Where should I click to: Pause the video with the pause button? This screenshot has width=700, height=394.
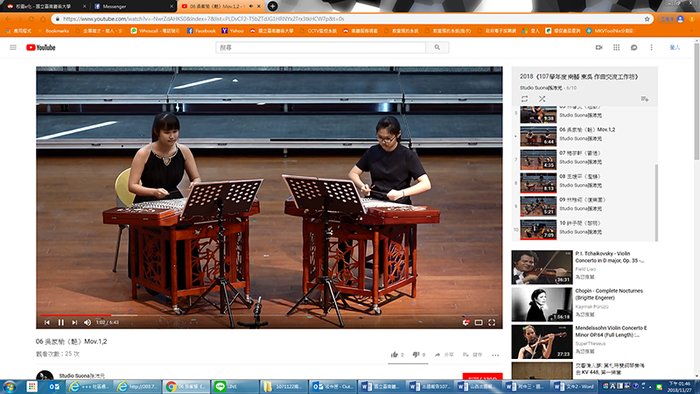(x=61, y=322)
